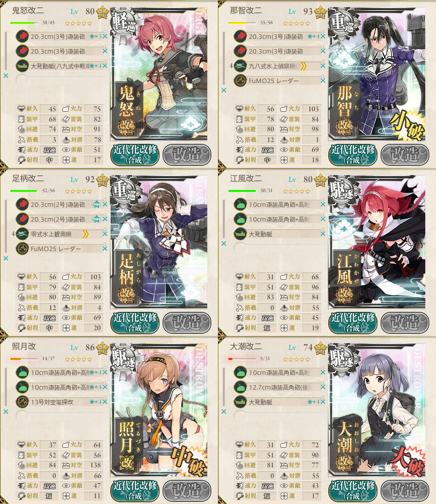The height and width of the screenshot is (504, 436).
Task: Select Ooshio's 大発動艇 landing craft icon
Action: tap(240, 402)
